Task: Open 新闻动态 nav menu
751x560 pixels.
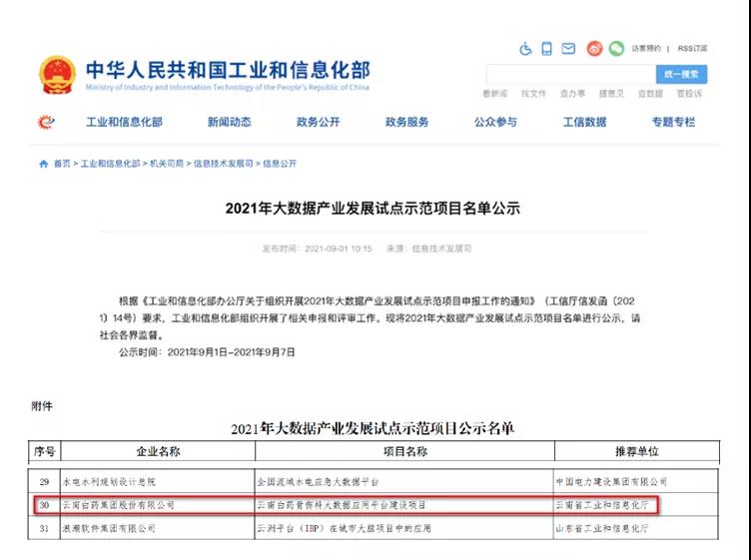Action: click(x=229, y=122)
